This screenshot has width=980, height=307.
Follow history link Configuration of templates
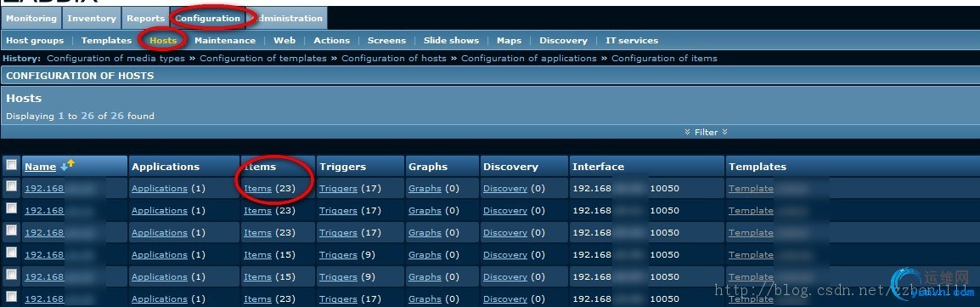click(x=263, y=58)
